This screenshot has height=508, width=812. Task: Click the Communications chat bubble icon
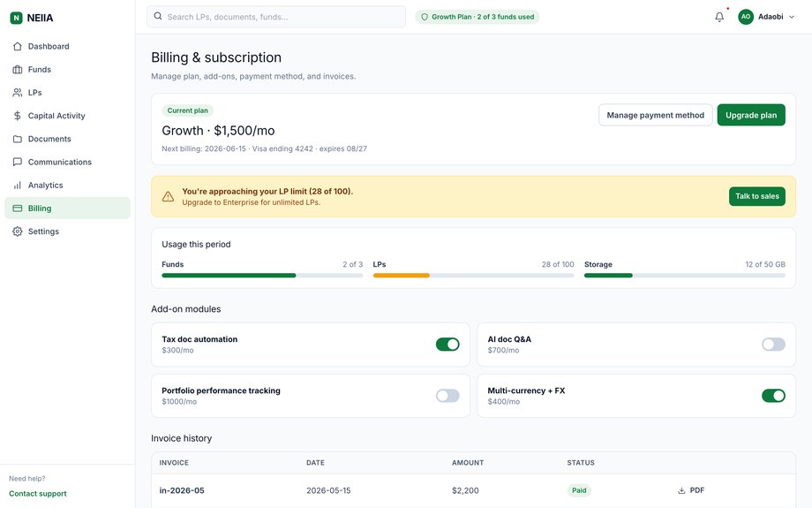click(18, 162)
